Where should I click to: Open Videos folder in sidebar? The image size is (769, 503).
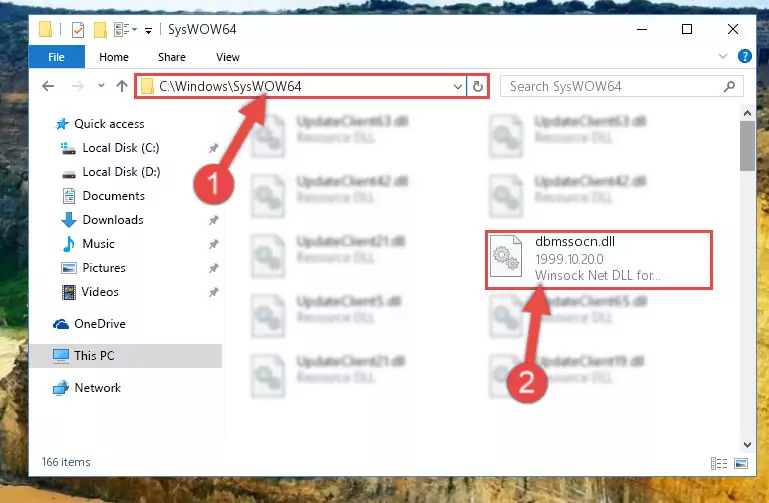pos(100,292)
